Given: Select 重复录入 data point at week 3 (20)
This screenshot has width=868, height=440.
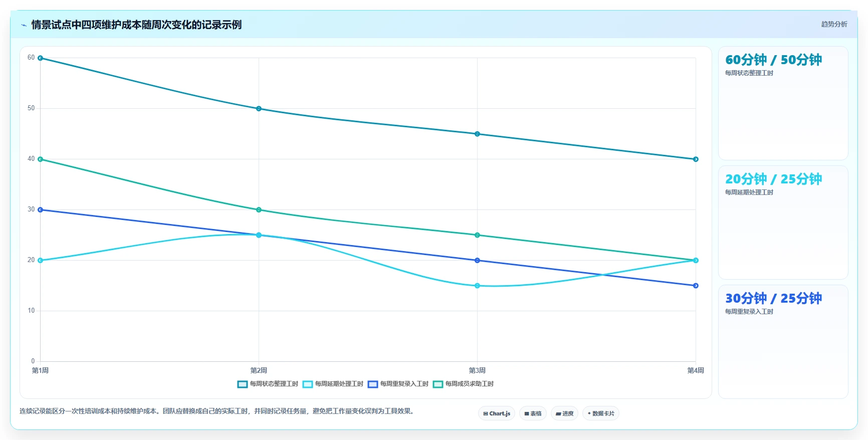Looking at the screenshot, I should click(x=477, y=261).
